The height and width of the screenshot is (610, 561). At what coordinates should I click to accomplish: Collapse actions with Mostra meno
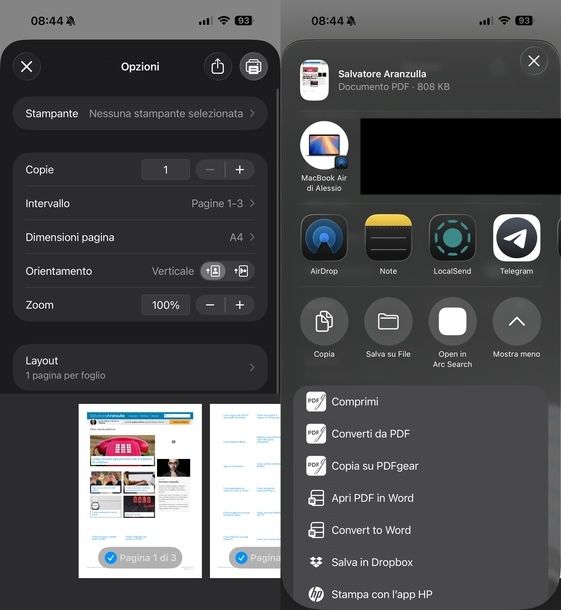click(517, 322)
